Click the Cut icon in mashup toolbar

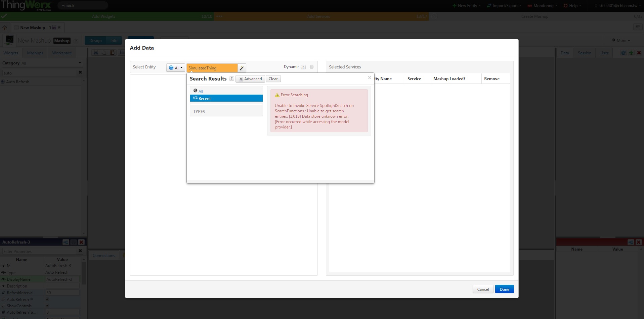pos(96,53)
